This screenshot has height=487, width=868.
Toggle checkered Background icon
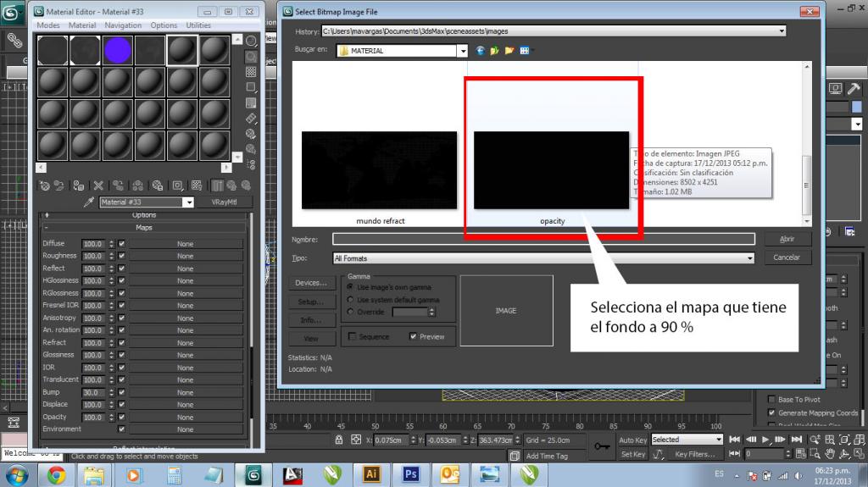click(x=251, y=72)
